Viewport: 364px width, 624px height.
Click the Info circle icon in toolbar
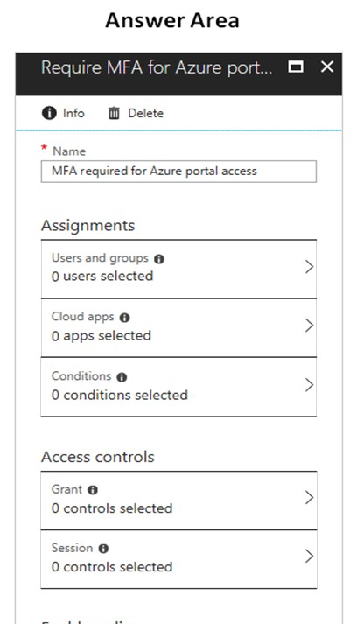point(49,113)
